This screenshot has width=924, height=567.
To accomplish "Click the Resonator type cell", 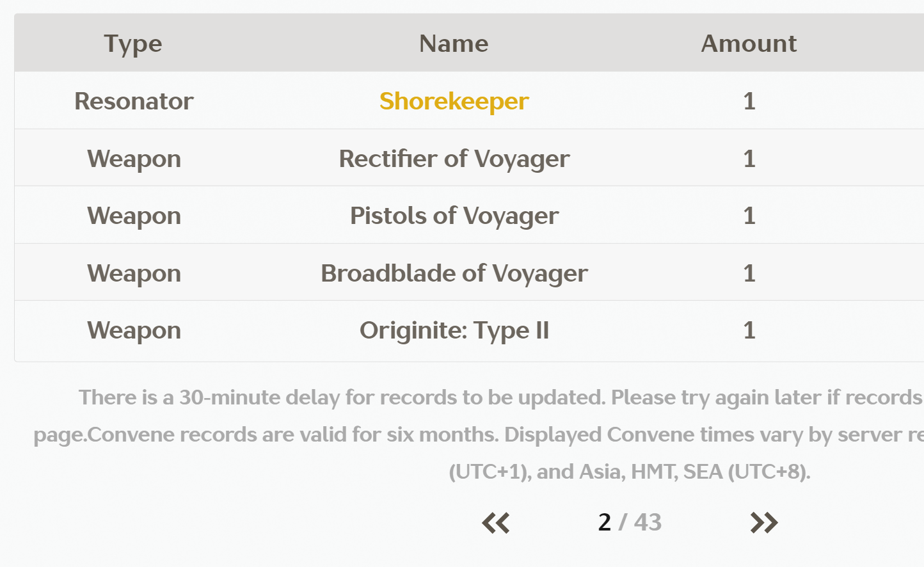I will pyautogui.click(x=134, y=101).
